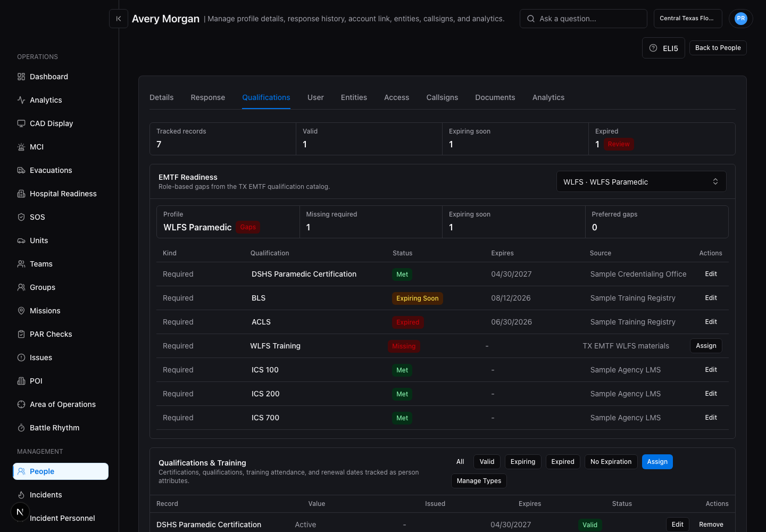The image size is (766, 532).
Task: Assign the WLFS Training qualification
Action: click(706, 346)
